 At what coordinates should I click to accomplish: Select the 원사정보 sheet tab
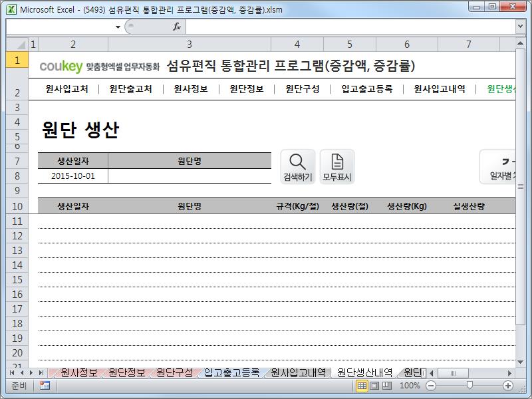click(x=78, y=372)
